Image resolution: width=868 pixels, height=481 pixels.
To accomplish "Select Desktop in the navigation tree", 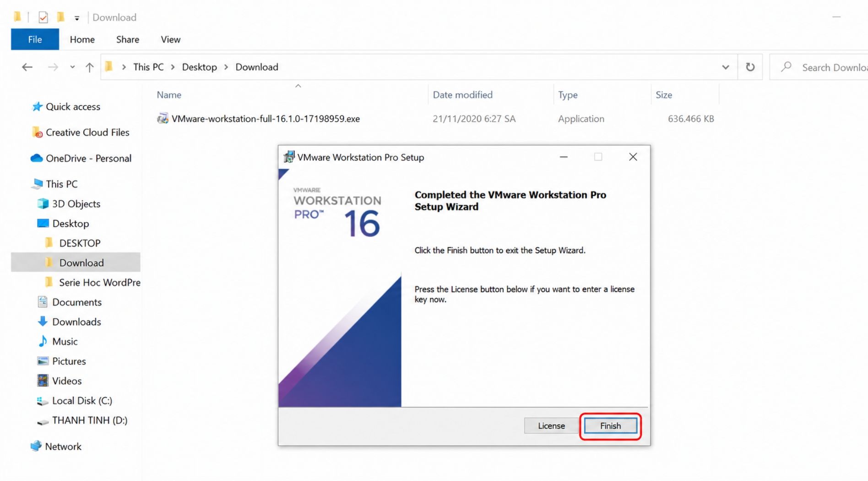I will click(x=71, y=224).
